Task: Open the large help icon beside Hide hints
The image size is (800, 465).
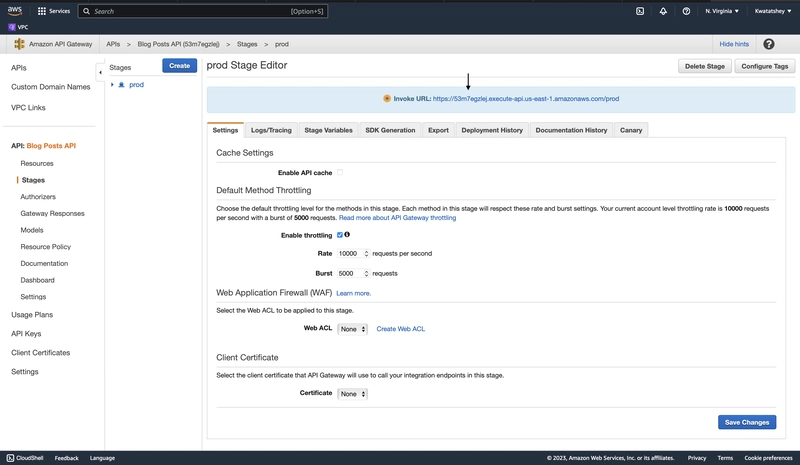Action: [768, 44]
